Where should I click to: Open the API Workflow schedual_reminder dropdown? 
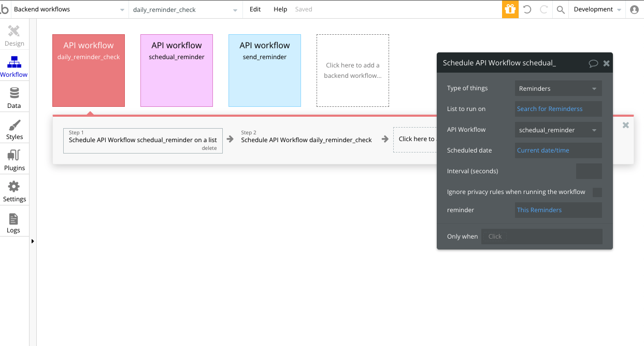point(559,130)
